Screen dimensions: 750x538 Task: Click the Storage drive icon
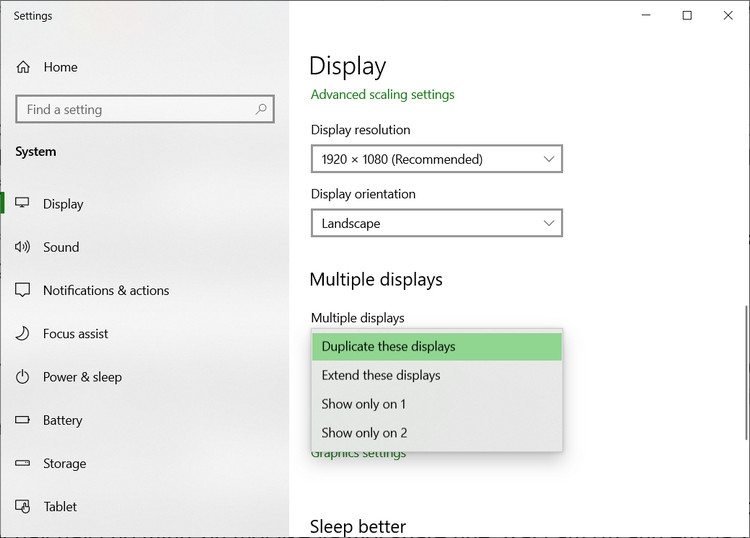pos(22,463)
